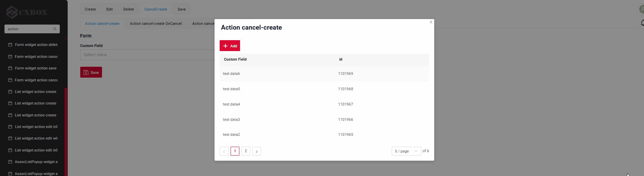Click the search magnifier icon in sidebar
Viewport: 644px width, 176px height.
[x=55, y=29]
